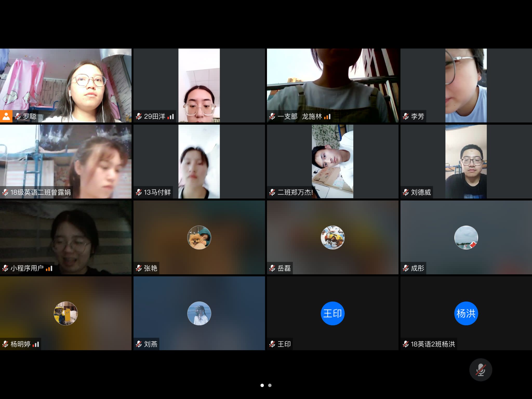
Task: Select 刘德威's video feed
Action: click(x=466, y=162)
